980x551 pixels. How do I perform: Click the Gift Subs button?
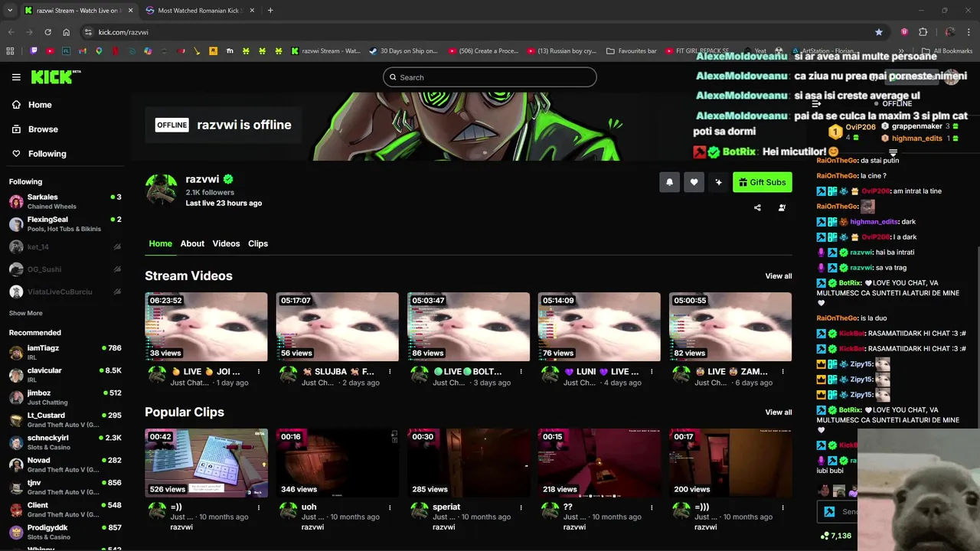(x=762, y=182)
